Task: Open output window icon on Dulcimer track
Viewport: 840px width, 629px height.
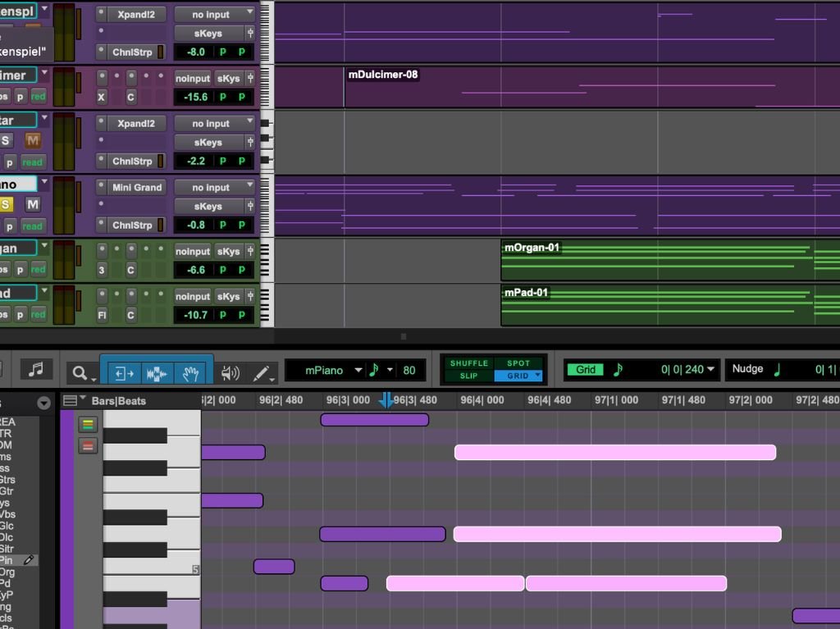Action: [250, 78]
